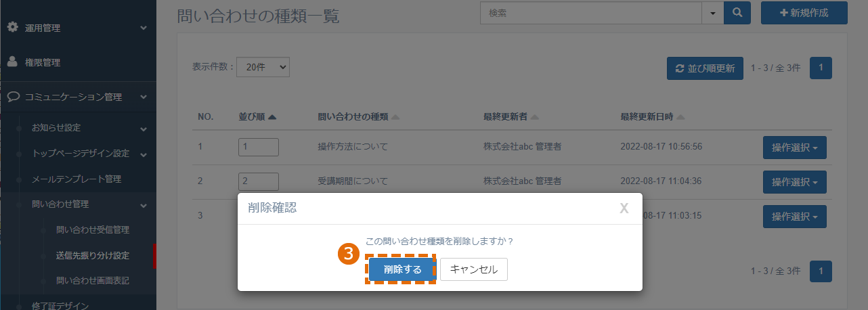Click the person icon beside 権限管理

[12, 62]
